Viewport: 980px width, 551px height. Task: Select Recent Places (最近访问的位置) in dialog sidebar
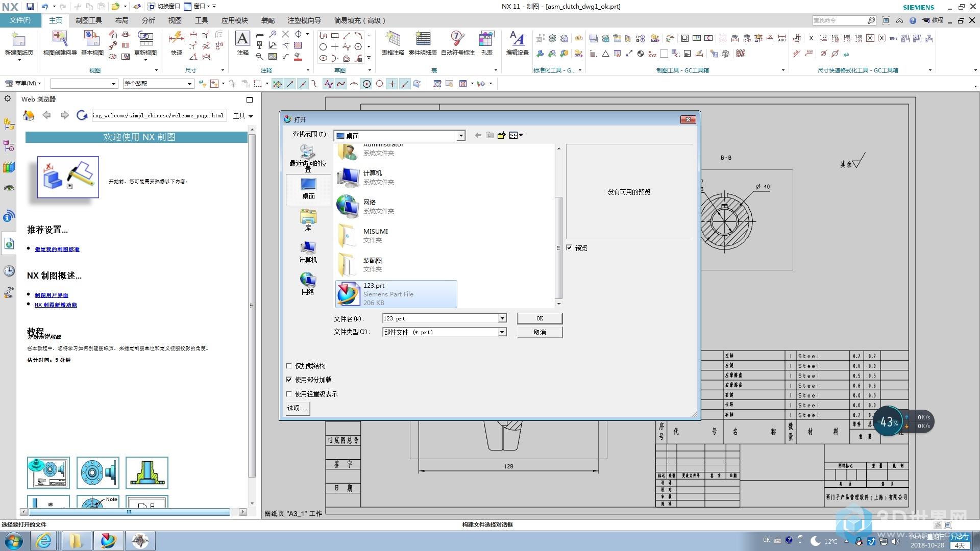(308, 158)
